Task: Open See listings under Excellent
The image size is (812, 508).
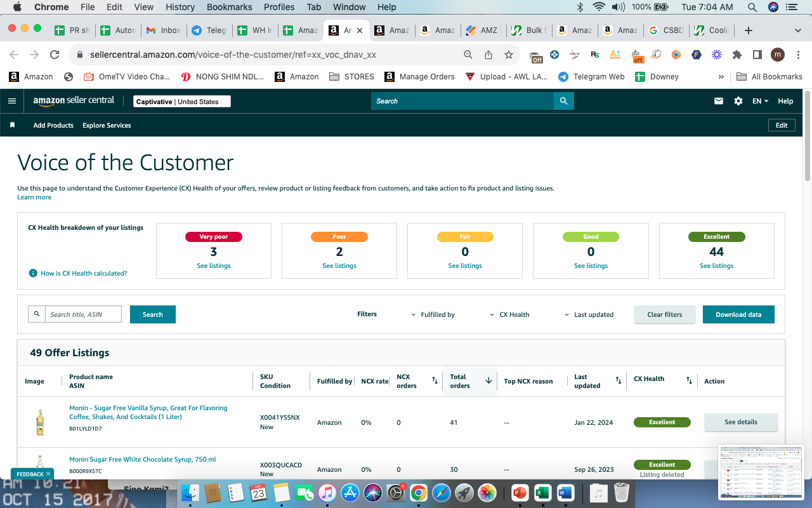Action: (x=717, y=266)
